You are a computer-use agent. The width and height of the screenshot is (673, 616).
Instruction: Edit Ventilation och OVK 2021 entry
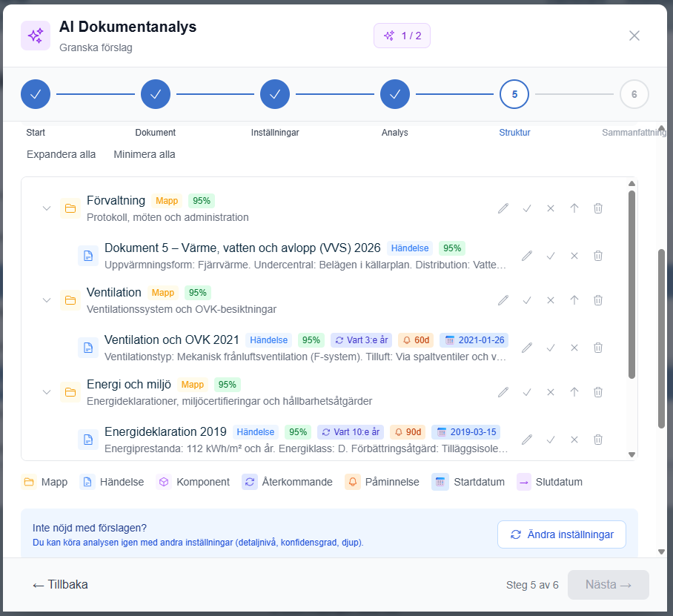(x=527, y=348)
